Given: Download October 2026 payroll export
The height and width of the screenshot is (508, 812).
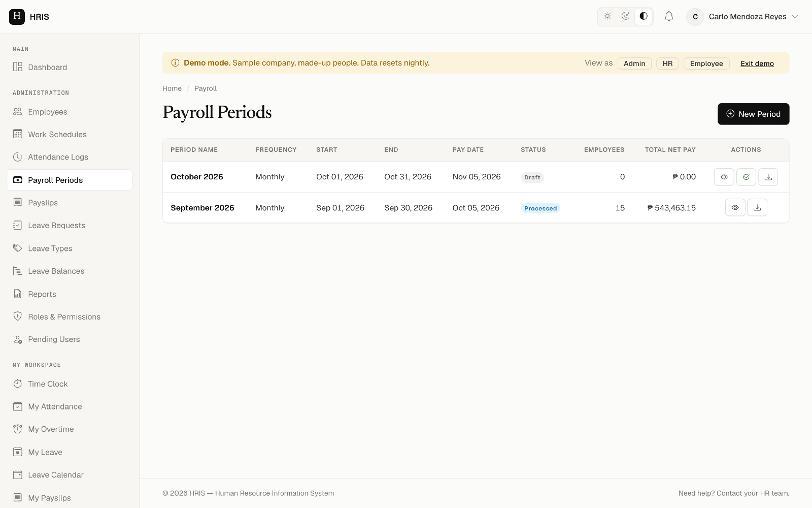Looking at the screenshot, I should pos(768,177).
